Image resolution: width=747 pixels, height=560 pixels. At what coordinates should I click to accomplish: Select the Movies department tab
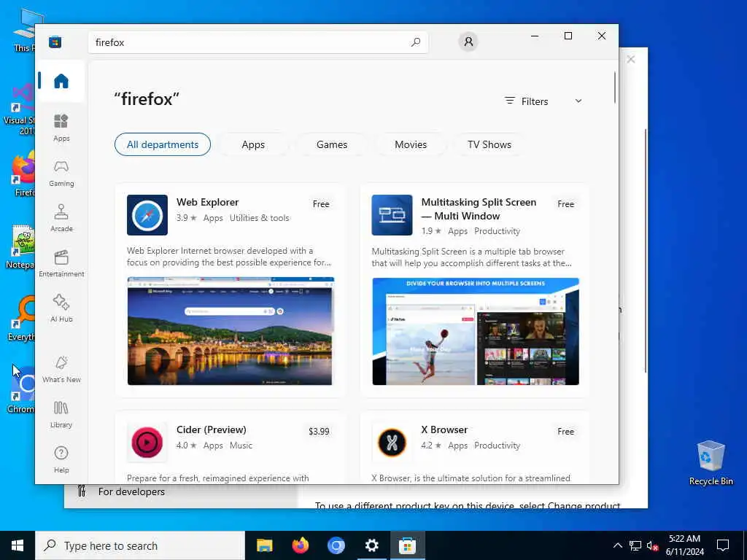[411, 144]
